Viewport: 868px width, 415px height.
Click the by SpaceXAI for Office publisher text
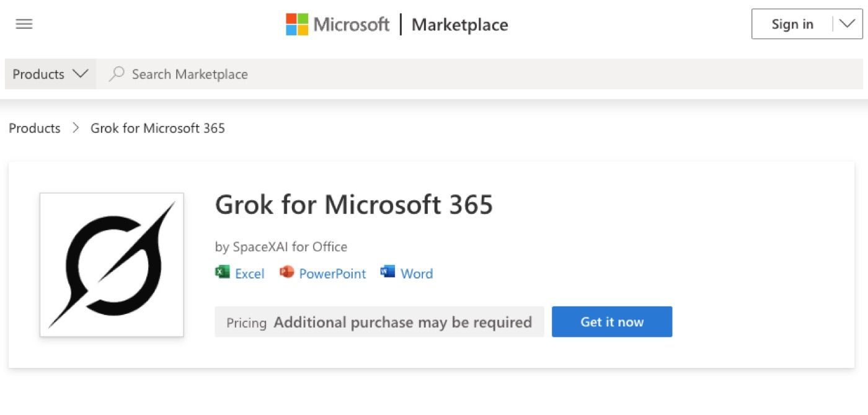tap(281, 247)
